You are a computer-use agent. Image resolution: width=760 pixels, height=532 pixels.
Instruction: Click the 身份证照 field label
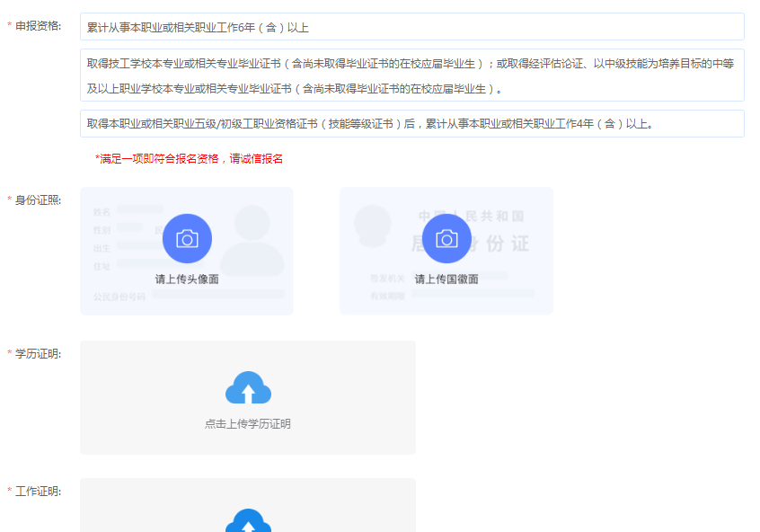(x=38, y=199)
